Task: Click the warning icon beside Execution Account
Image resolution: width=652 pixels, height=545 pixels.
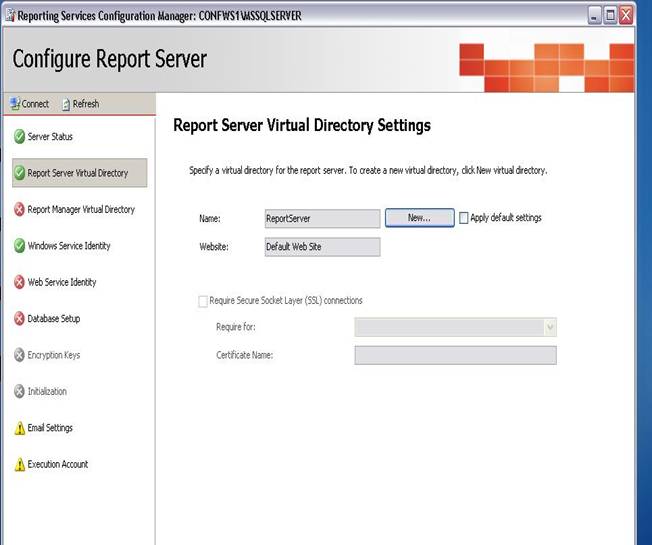Action: 19,465
